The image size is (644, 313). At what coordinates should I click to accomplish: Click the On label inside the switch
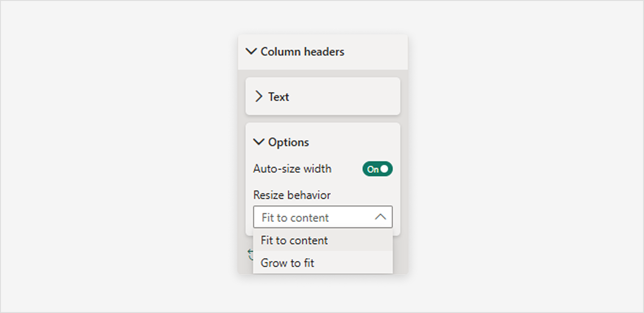point(373,169)
